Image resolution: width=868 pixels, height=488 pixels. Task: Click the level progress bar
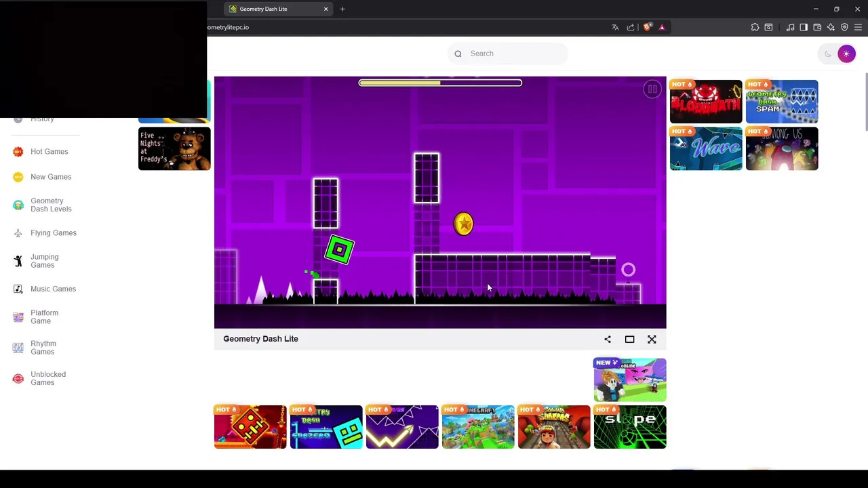(440, 83)
